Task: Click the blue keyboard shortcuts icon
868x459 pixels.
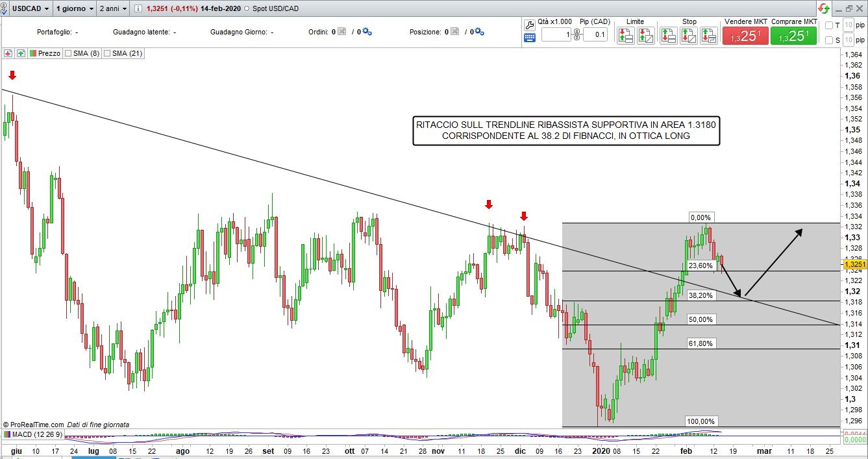Action: [529, 38]
